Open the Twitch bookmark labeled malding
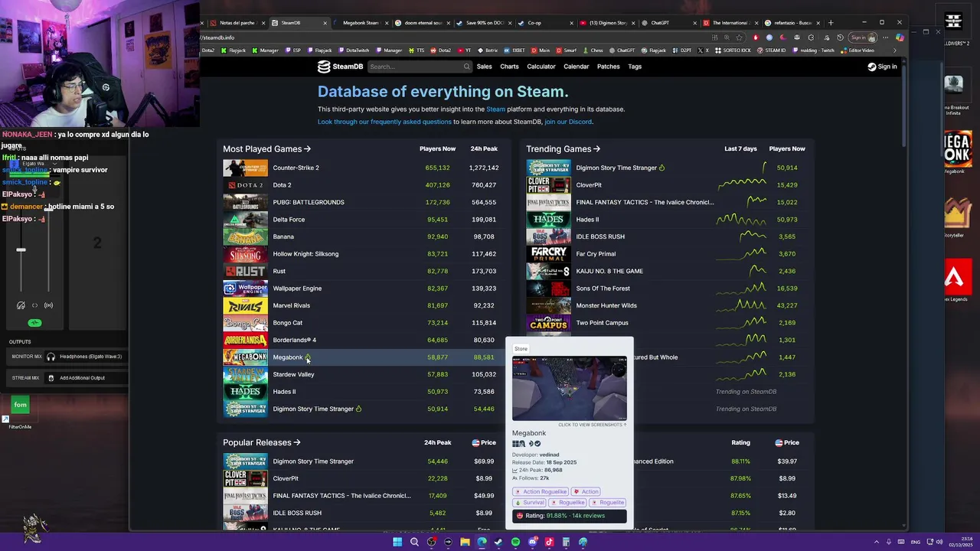The height and width of the screenshot is (551, 980). pos(814,51)
